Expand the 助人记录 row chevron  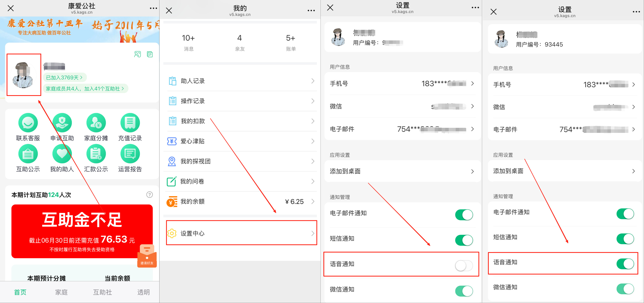pos(313,81)
